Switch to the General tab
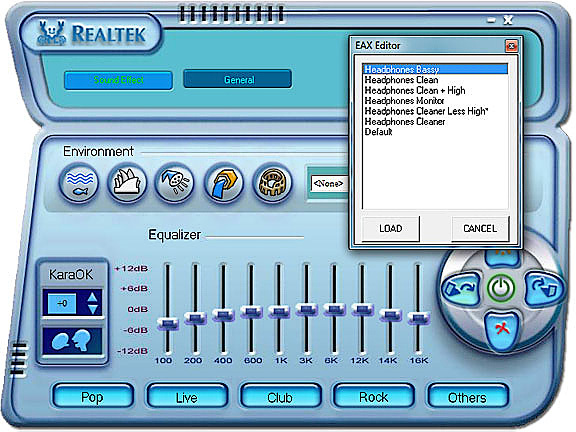The image size is (576, 432). tap(238, 79)
